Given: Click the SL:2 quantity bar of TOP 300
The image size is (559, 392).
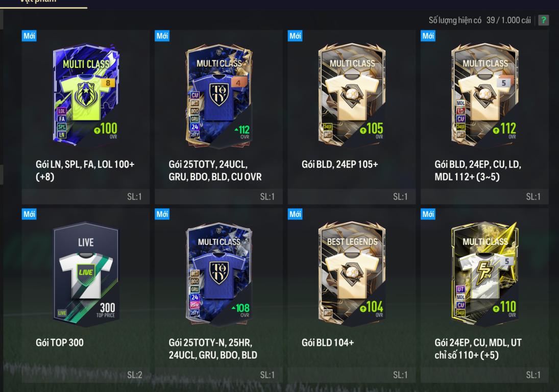Looking at the screenshot, I should (86, 375).
